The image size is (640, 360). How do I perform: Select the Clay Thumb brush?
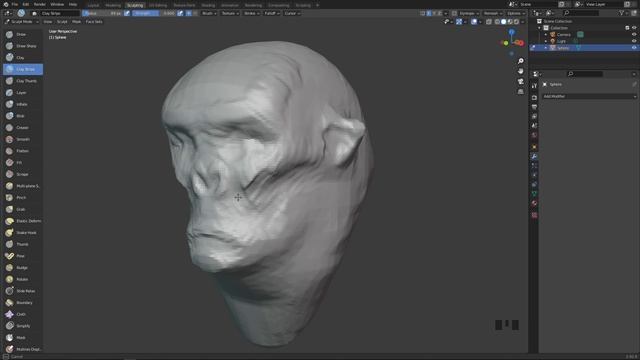pos(22,81)
